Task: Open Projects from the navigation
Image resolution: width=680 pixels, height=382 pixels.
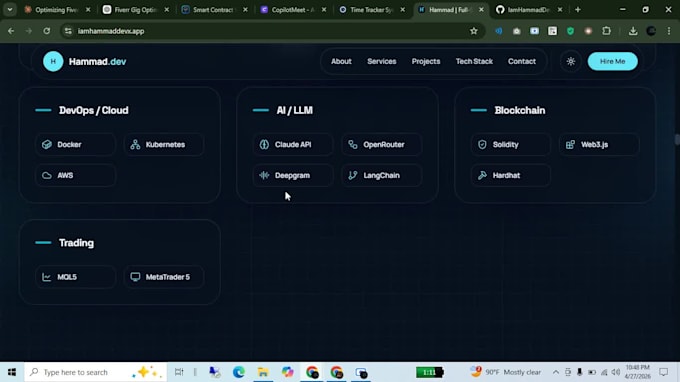Action: tap(426, 62)
